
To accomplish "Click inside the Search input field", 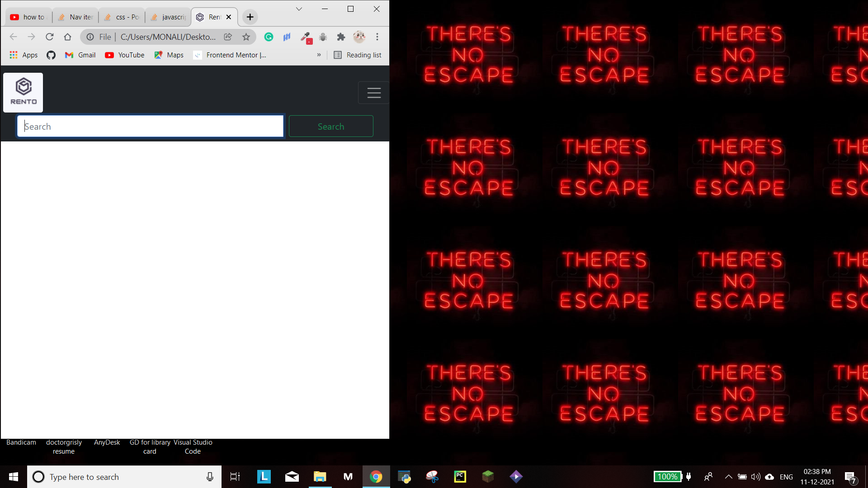I will pyautogui.click(x=150, y=127).
